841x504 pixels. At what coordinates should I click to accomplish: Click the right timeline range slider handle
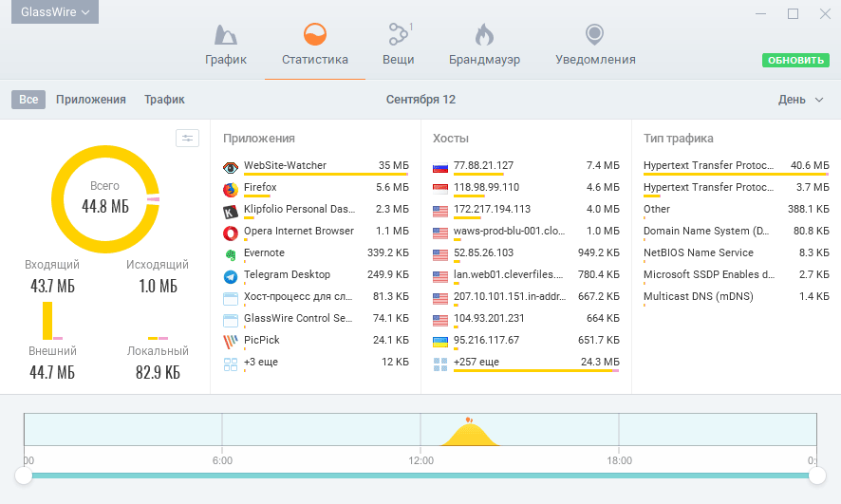point(817,476)
